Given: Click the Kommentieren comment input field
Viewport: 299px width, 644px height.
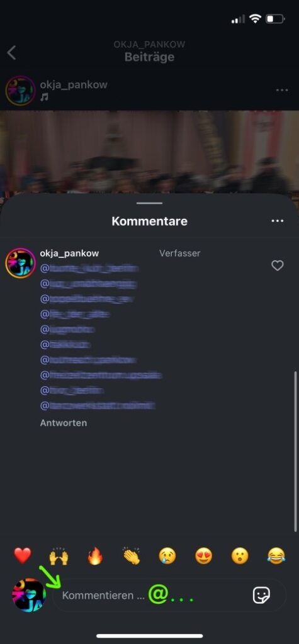Looking at the screenshot, I should [169, 595].
